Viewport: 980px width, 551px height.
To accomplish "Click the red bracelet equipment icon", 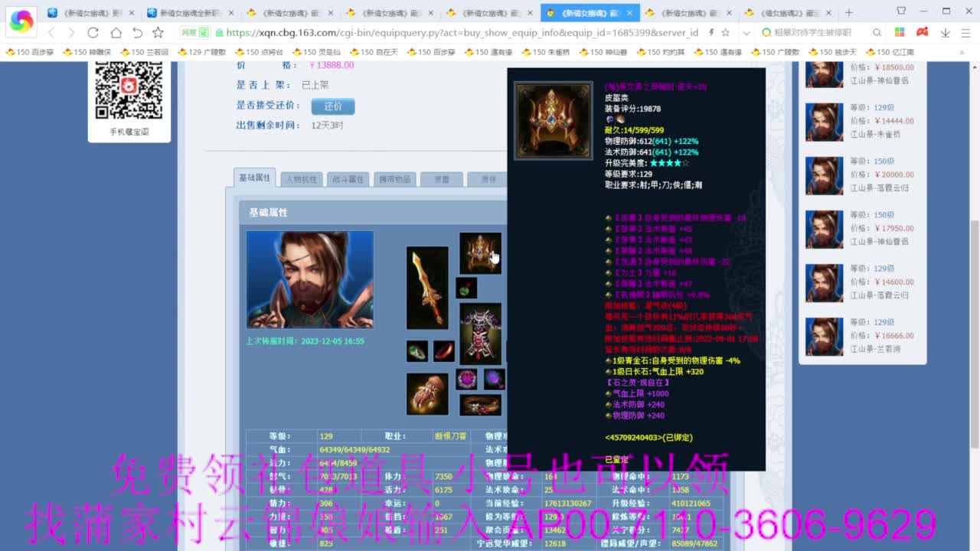I will point(444,351).
